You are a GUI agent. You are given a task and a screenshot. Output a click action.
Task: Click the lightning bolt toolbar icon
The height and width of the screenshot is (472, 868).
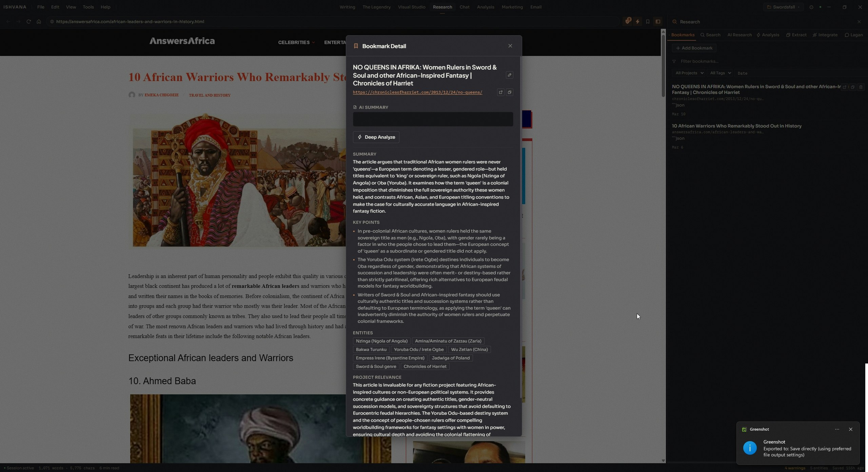pyautogui.click(x=637, y=22)
